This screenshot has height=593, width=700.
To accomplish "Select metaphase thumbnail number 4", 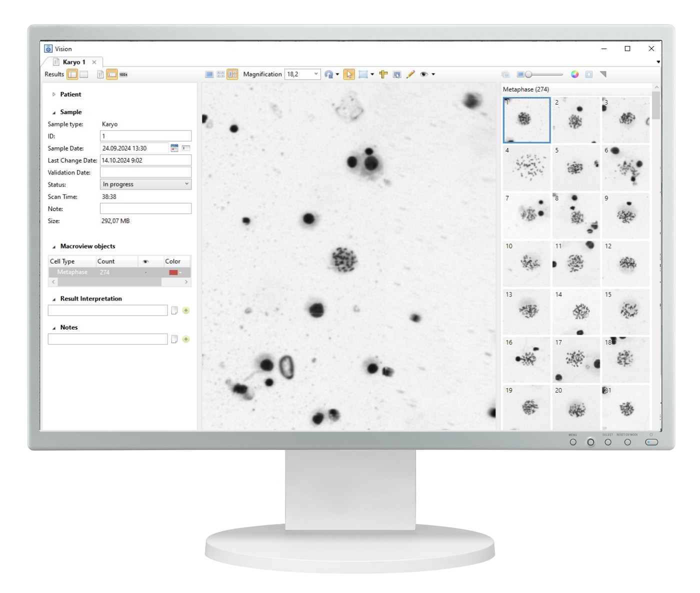I will 526,168.
